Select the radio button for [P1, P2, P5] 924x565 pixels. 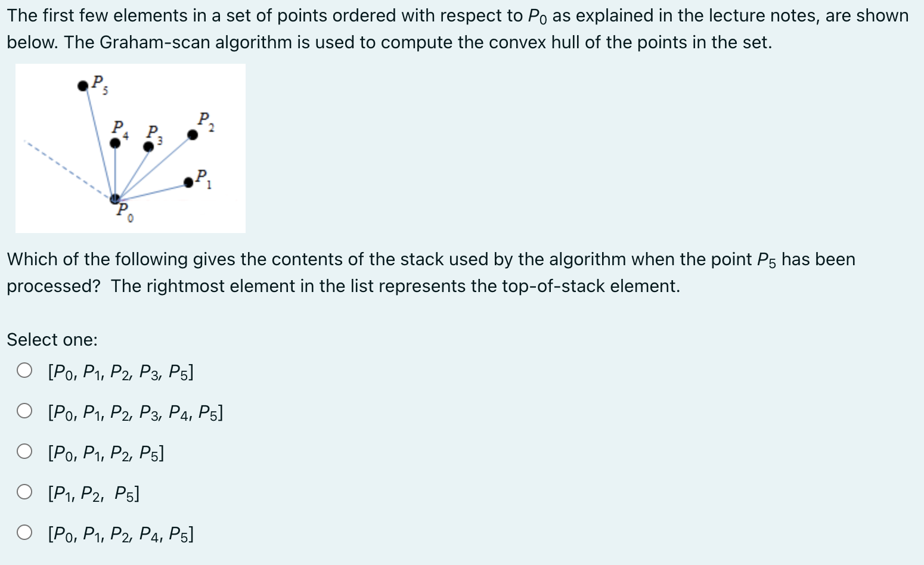point(24,492)
